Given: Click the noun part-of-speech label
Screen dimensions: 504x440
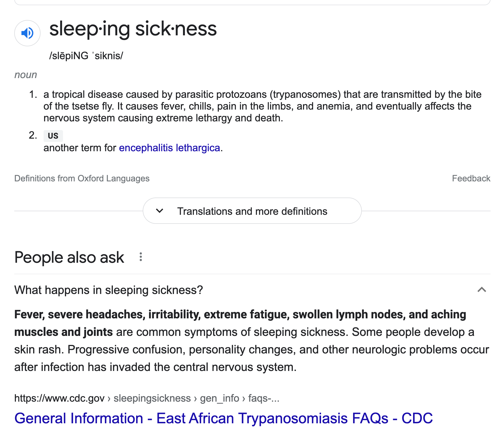Looking at the screenshot, I should click(25, 75).
